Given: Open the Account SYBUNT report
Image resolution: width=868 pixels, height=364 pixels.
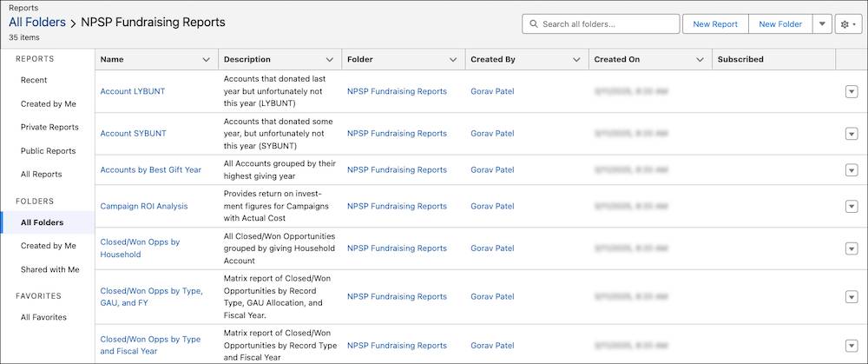Looking at the screenshot, I should pyautogui.click(x=133, y=134).
